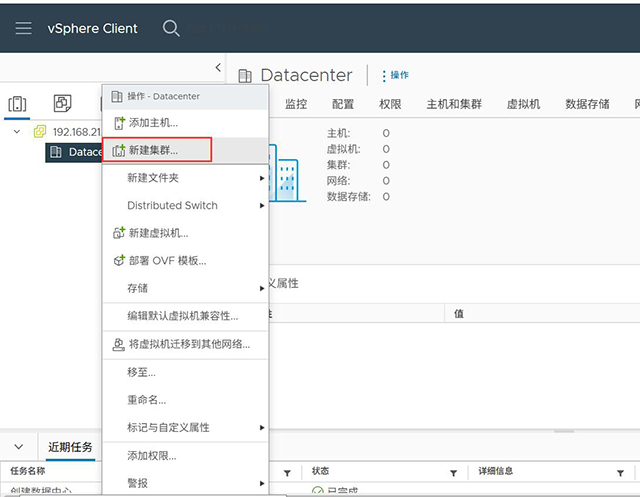Click arrow beside 新建文件夹
This screenshot has width=640, height=497.
[262, 178]
